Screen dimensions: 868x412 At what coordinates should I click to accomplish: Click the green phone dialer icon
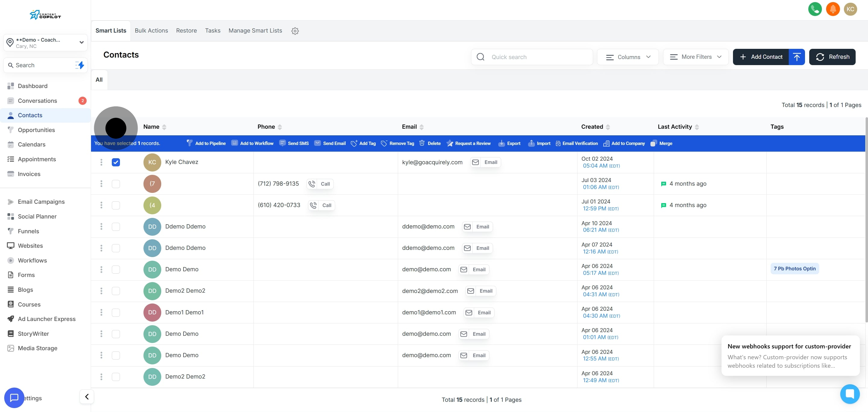click(815, 9)
